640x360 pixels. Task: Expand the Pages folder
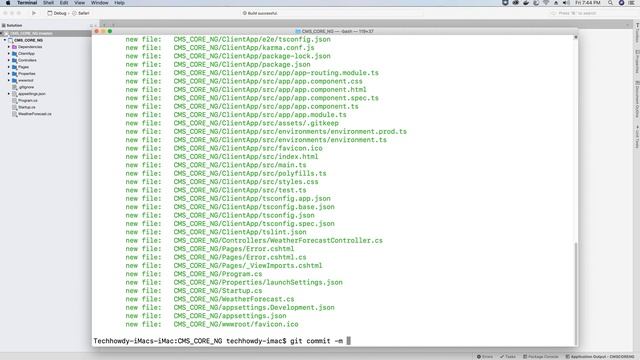pyautogui.click(x=9, y=67)
